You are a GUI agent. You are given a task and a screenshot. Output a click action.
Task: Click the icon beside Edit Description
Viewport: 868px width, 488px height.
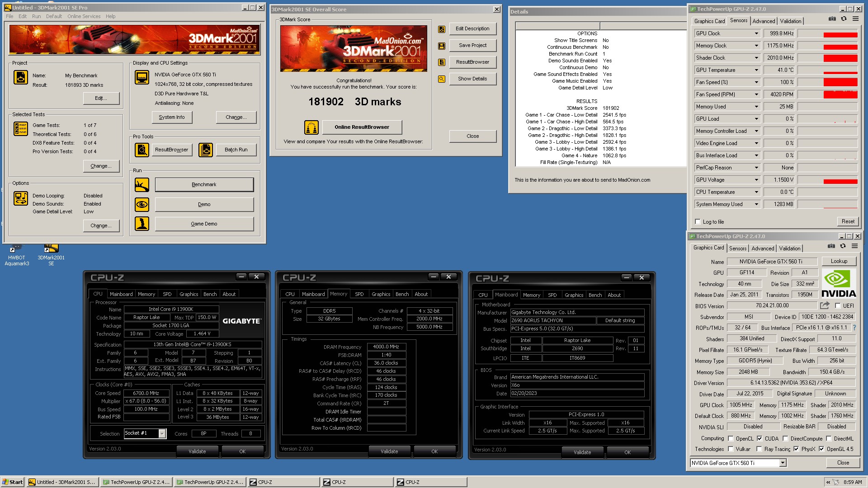(x=442, y=29)
